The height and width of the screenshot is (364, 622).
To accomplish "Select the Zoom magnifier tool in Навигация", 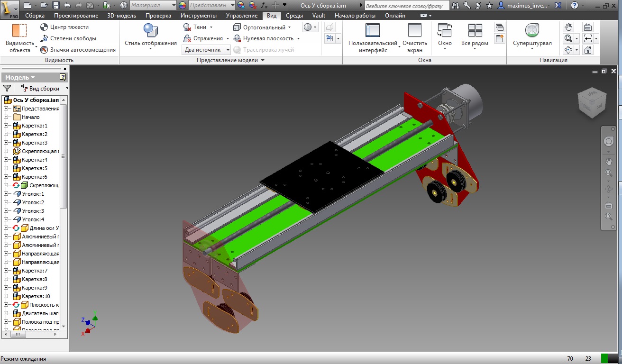I will [568, 38].
